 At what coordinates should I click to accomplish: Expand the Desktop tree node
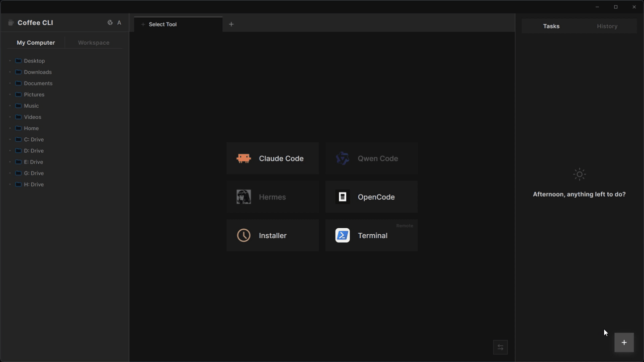[x=10, y=61]
